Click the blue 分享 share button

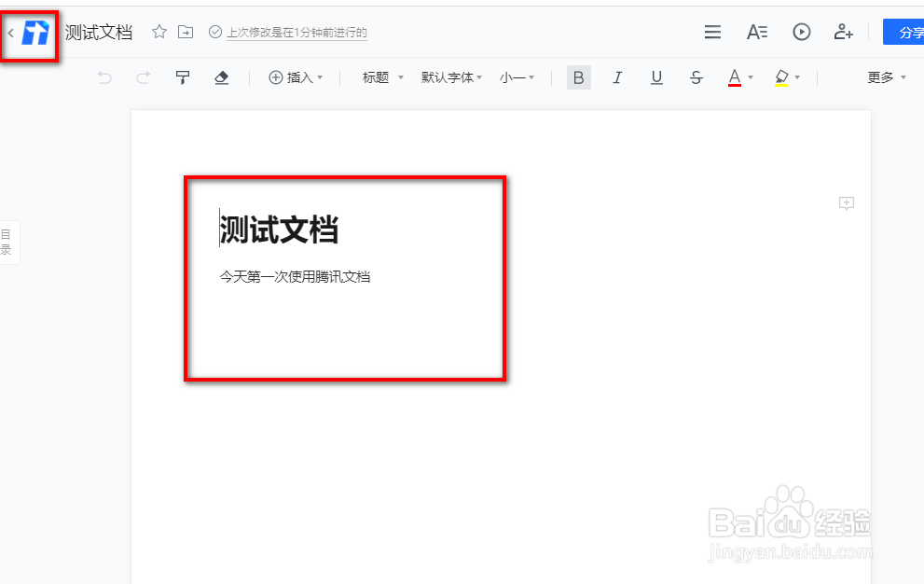coord(904,32)
